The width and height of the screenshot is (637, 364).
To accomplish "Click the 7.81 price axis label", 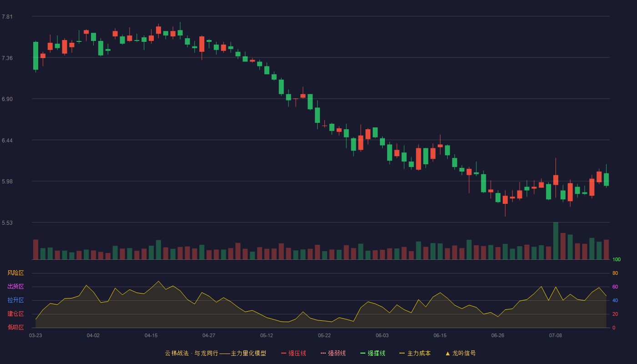I will click(7, 17).
